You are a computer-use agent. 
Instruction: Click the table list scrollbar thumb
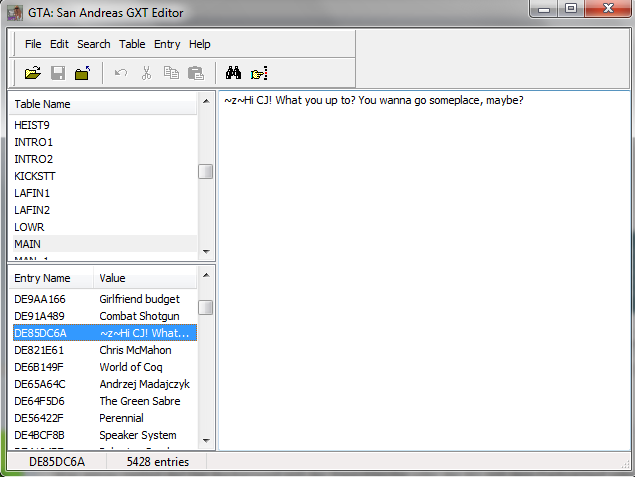[x=206, y=171]
